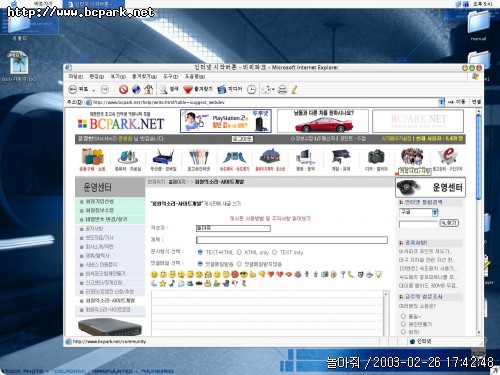Viewport: 500px width, 375px height.
Task: Open the top-left desktop folder icon
Action: (x=19, y=24)
